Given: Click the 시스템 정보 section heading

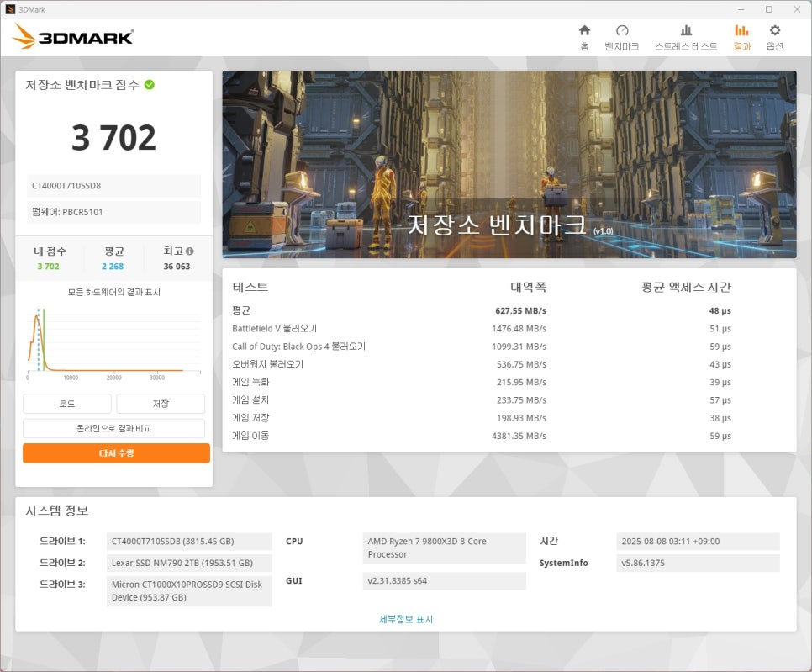Looking at the screenshot, I should (57, 511).
